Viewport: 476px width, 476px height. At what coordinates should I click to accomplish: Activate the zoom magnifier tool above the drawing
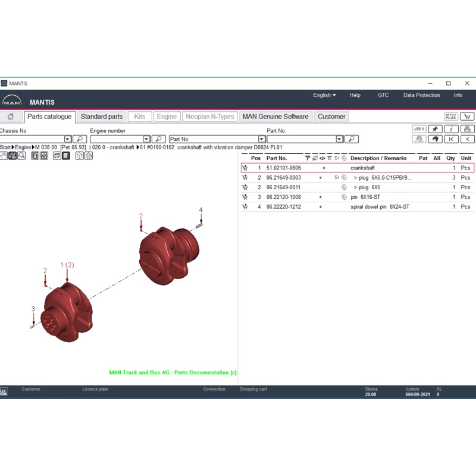coord(21,156)
